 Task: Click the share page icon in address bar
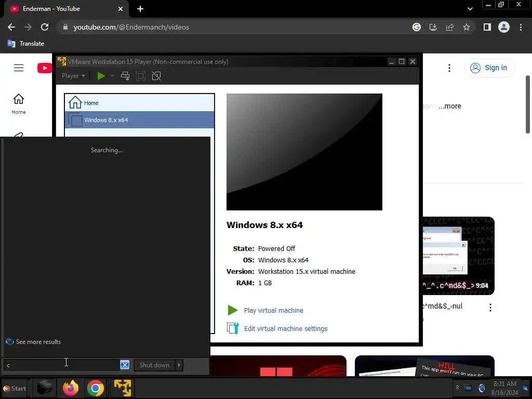click(x=450, y=27)
